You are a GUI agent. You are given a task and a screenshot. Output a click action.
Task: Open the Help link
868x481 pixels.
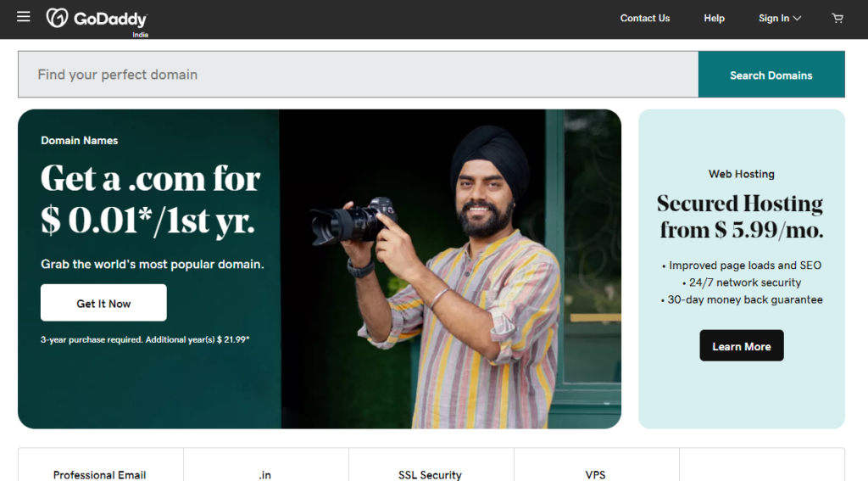714,19
